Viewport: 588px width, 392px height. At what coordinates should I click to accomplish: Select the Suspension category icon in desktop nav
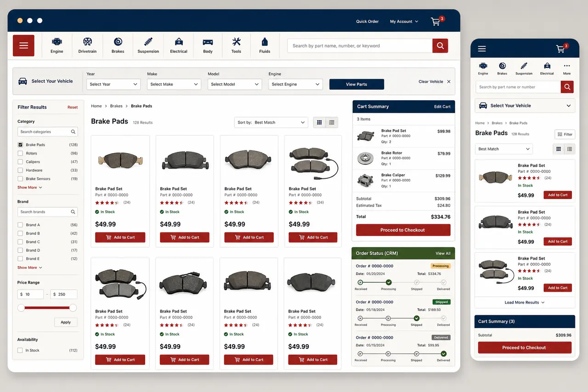(148, 42)
